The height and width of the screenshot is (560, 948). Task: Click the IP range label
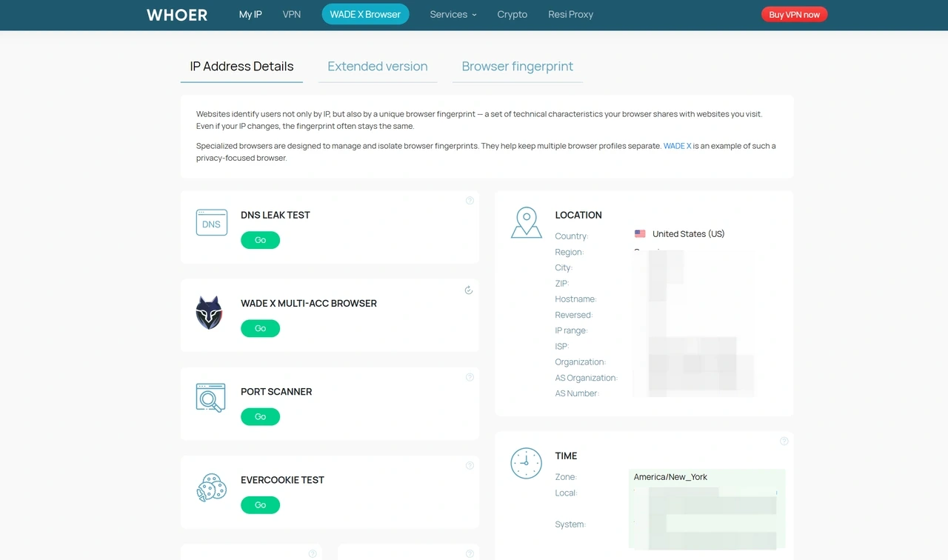click(572, 330)
